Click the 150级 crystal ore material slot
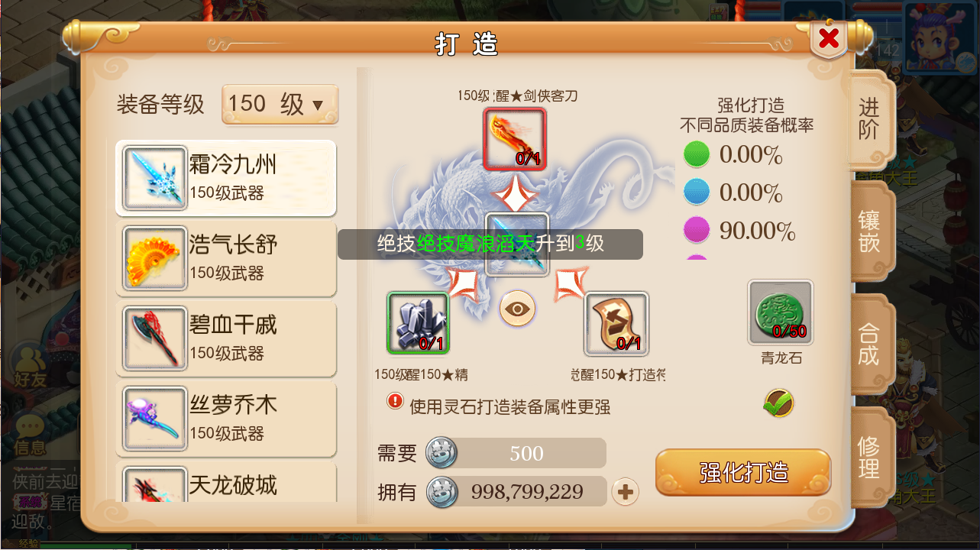Viewport: 980px width, 550px height. click(x=418, y=323)
